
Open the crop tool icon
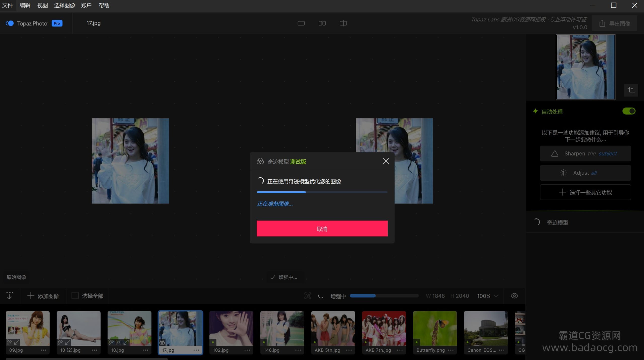tap(631, 90)
